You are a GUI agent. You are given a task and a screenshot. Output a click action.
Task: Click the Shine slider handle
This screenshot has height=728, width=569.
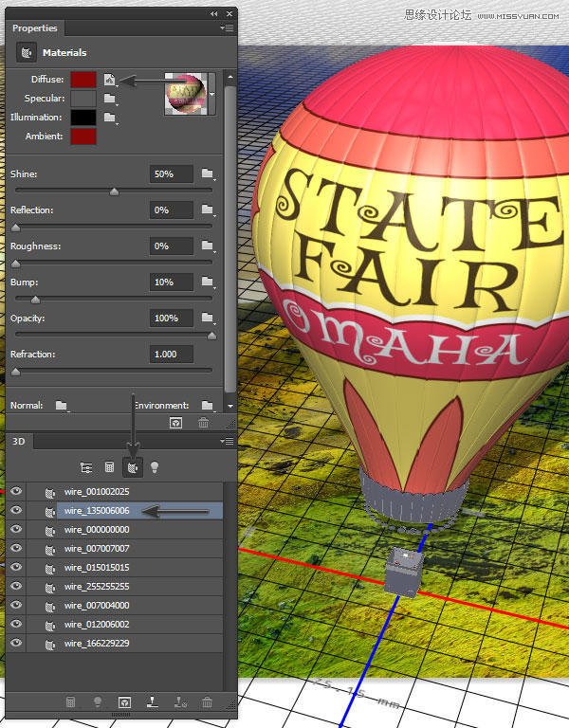tap(114, 191)
